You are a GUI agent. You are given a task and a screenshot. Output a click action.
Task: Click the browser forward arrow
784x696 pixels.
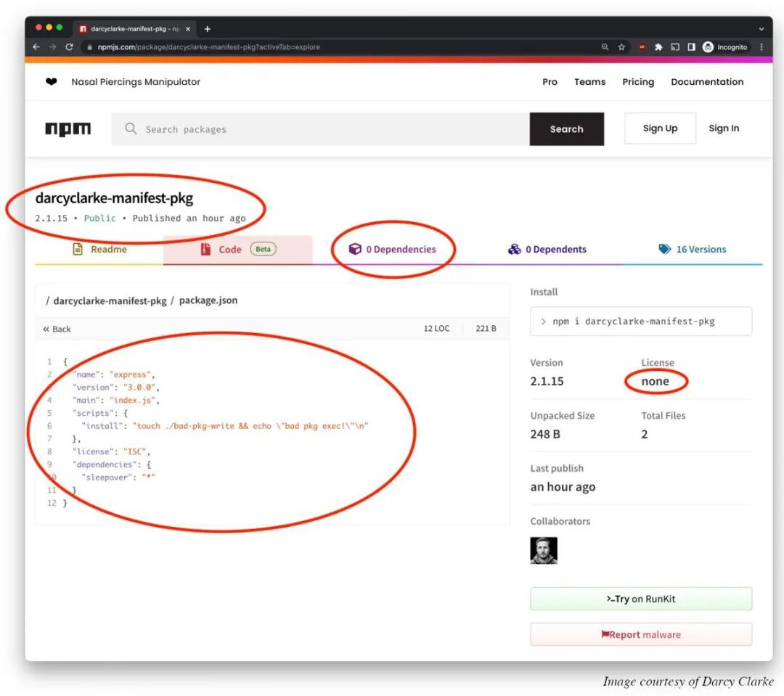coord(52,47)
